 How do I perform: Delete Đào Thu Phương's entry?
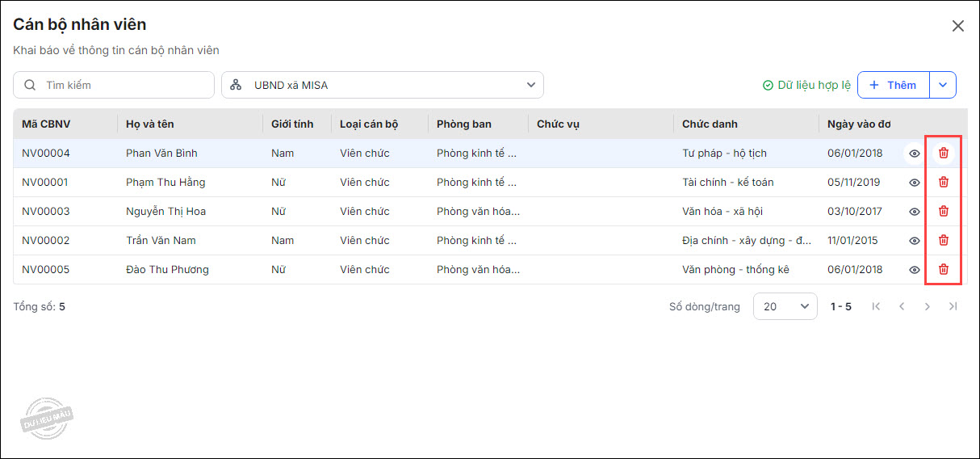coord(943,269)
